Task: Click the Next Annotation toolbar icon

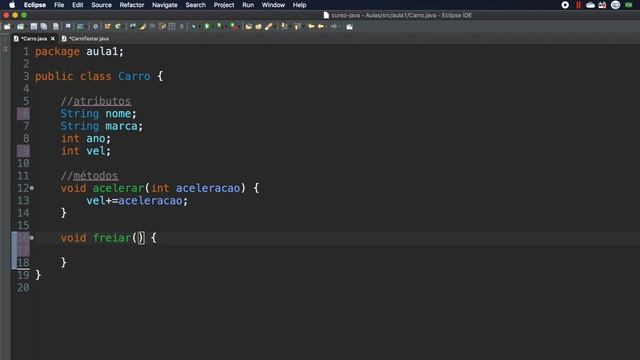Action: coord(284,27)
